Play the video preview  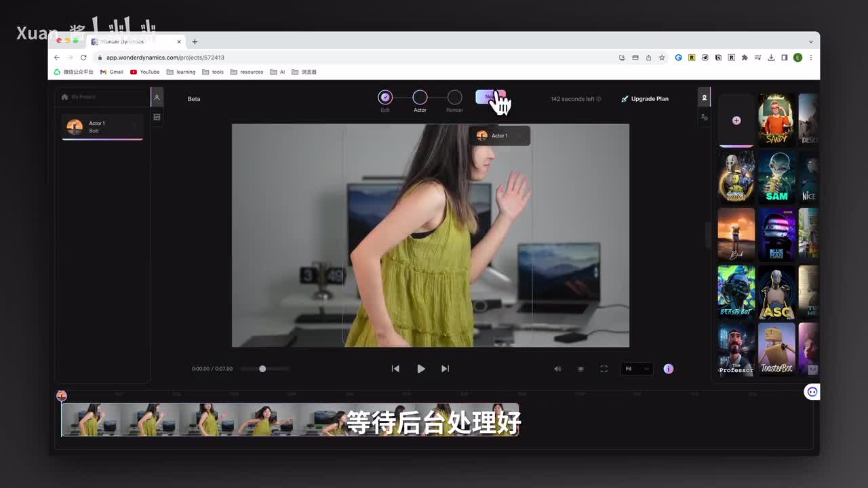pyautogui.click(x=420, y=369)
